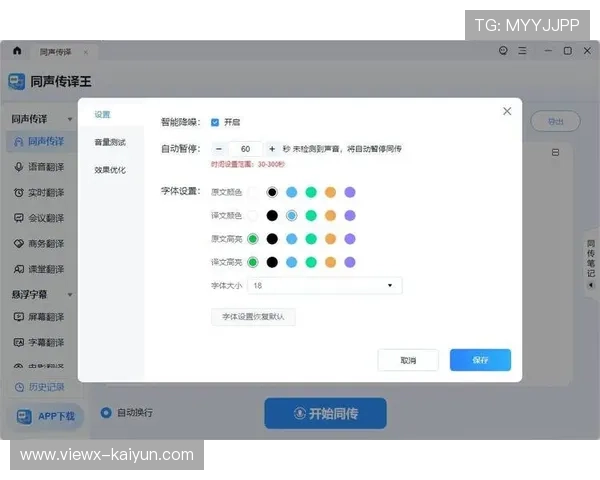Image resolution: width=600 pixels, height=480 pixels.
Task: Switch to the 设置 tab
Action: [103, 114]
